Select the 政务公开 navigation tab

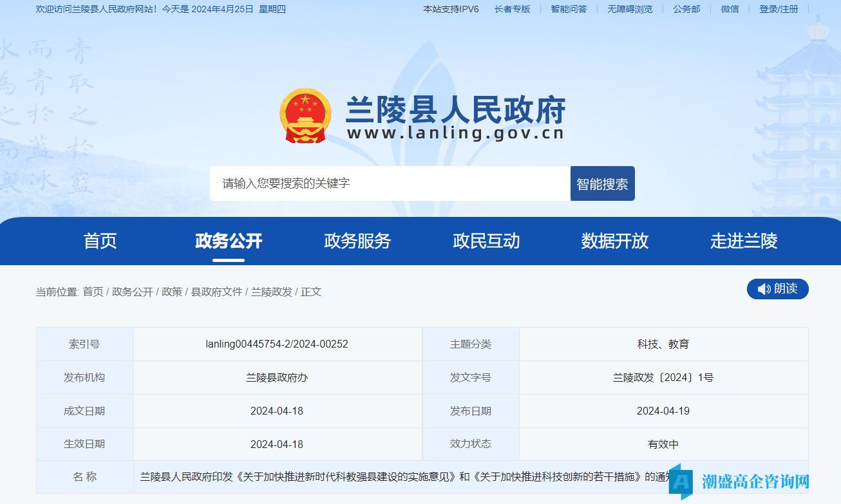229,241
